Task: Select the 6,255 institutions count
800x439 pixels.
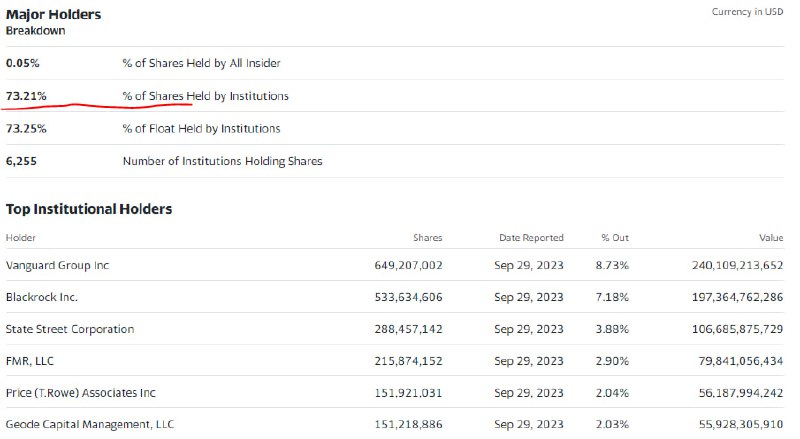Action: [21, 161]
